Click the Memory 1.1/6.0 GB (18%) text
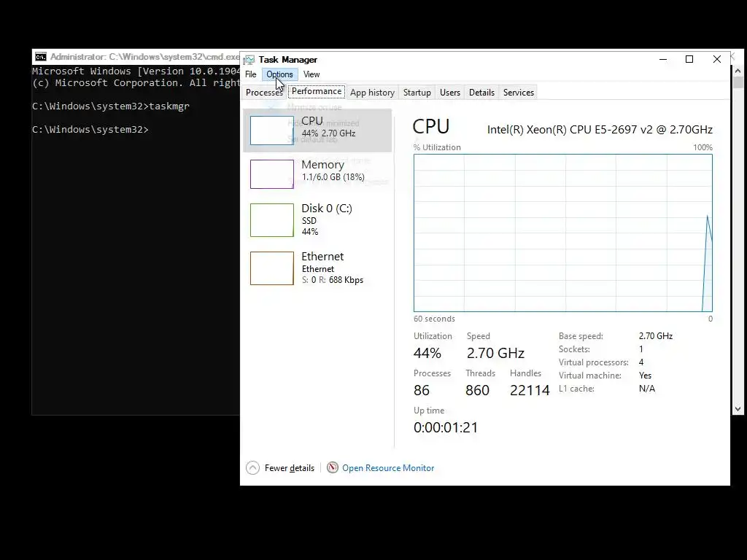The image size is (747, 560). [333, 177]
